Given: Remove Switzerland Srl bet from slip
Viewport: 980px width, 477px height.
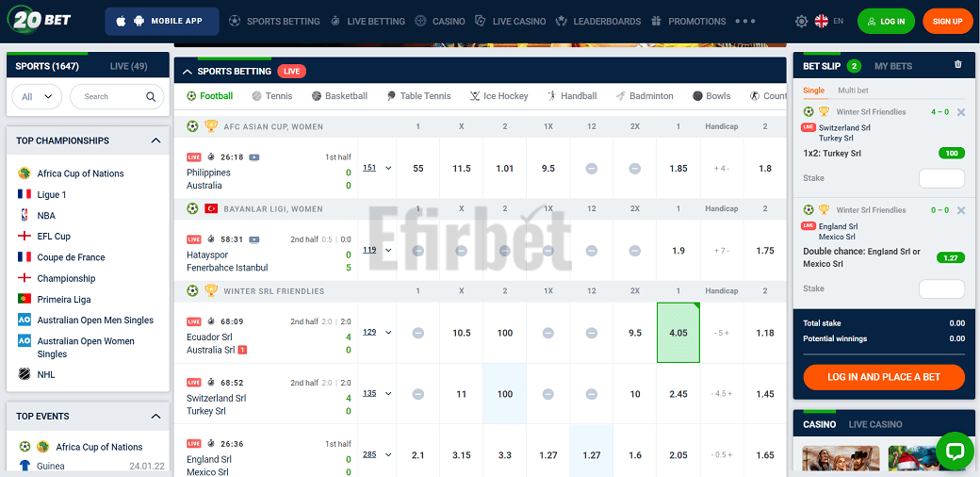Looking at the screenshot, I should 961,112.
